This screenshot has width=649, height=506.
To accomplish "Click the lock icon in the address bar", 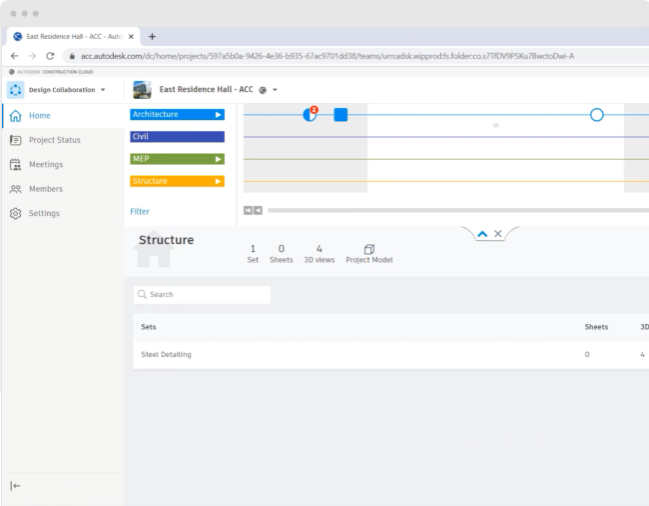I will [x=72, y=56].
